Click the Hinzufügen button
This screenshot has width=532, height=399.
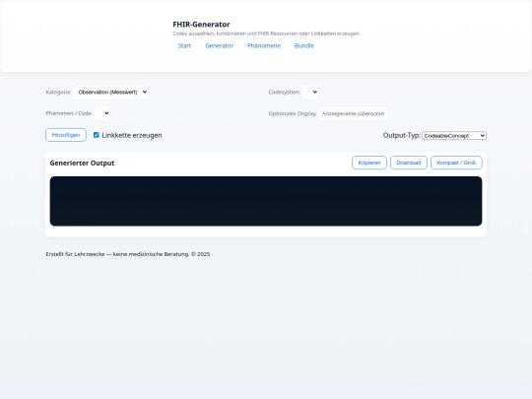pyautogui.click(x=66, y=135)
